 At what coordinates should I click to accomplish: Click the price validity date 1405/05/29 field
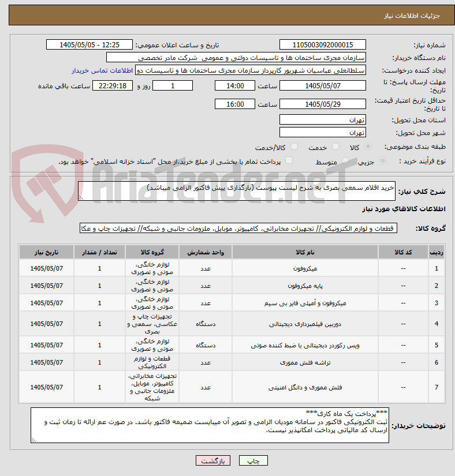point(323,104)
